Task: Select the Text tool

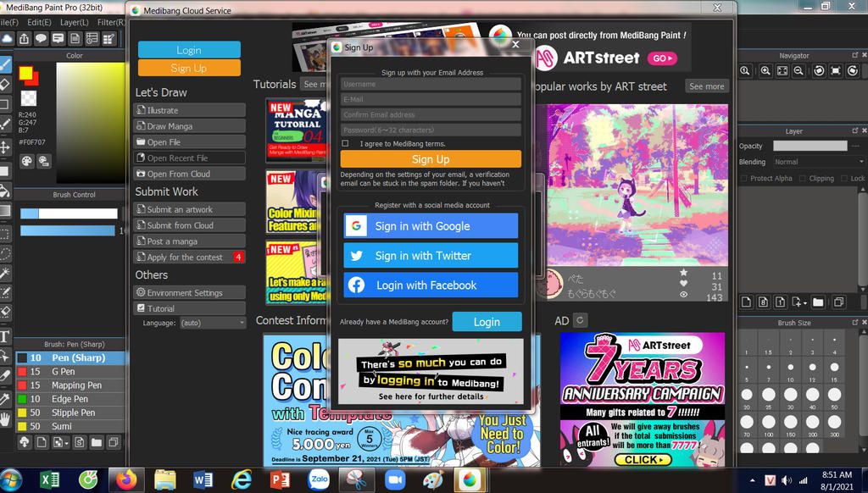Action: pos(4,335)
